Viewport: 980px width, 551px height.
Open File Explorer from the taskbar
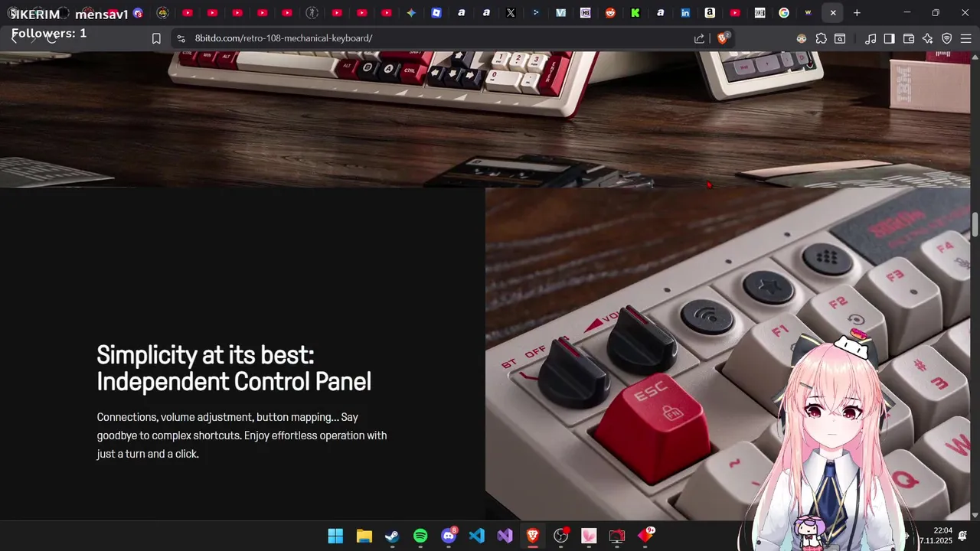point(364,536)
